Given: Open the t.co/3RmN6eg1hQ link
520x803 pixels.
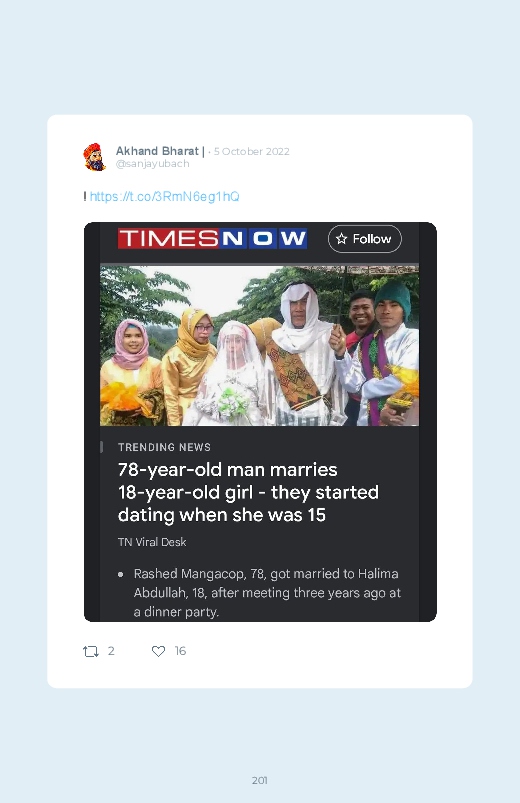Looking at the screenshot, I should pos(164,197).
